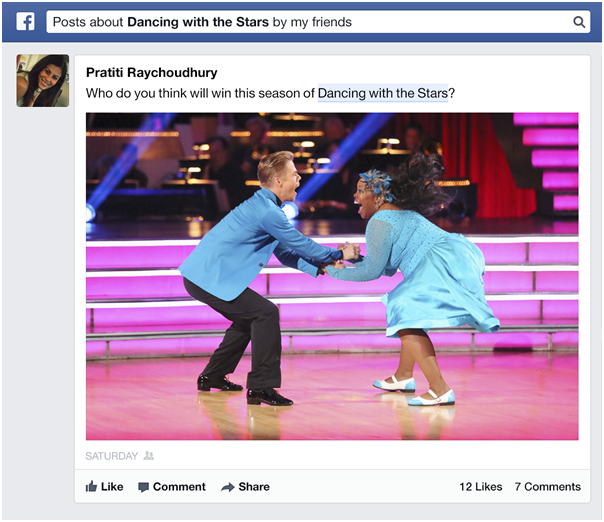Open the dancing couple photo

[332, 276]
